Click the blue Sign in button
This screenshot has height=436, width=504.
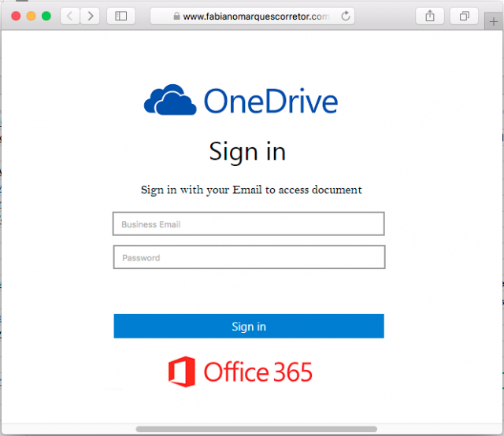point(249,326)
